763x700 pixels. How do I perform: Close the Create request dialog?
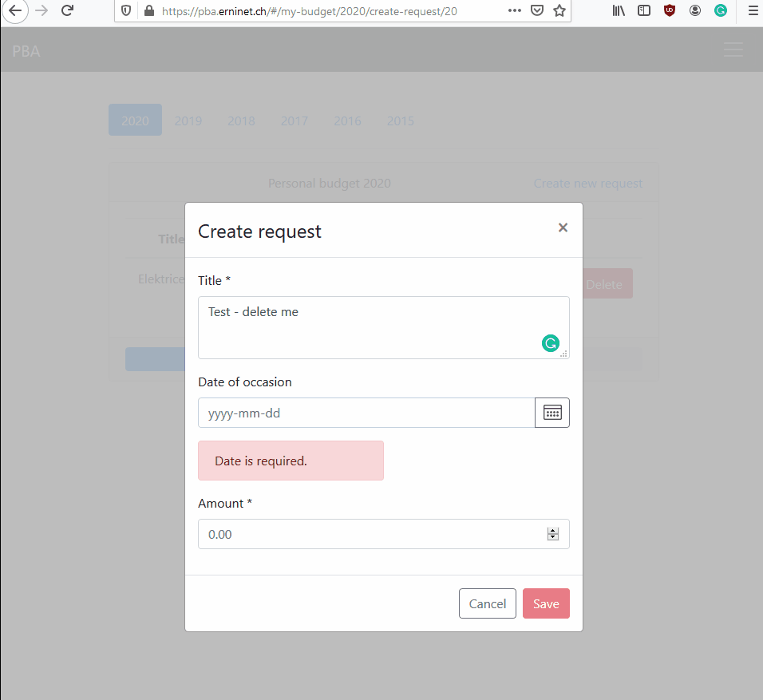point(563,227)
